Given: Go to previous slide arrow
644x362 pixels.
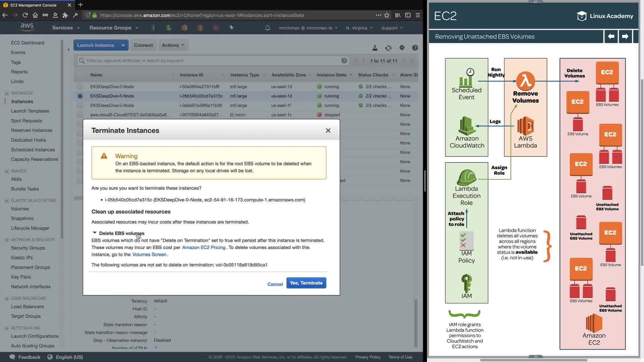Looking at the screenshot, I should click(x=611, y=36).
